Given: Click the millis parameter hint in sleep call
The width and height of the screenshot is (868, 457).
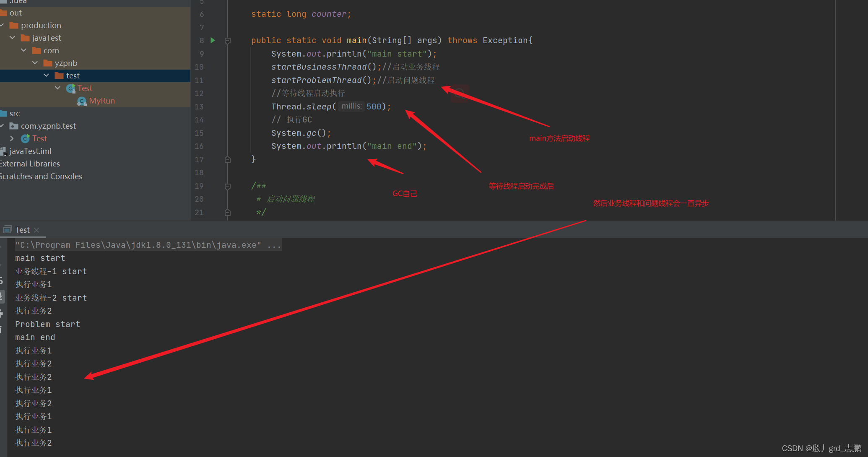Looking at the screenshot, I should [351, 106].
